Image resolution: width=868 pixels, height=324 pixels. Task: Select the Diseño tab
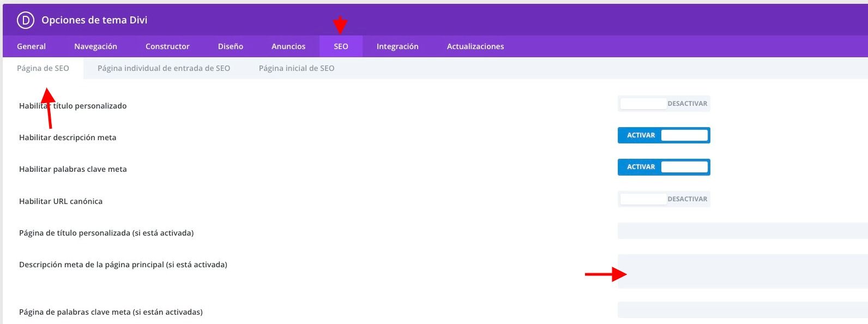(x=231, y=46)
